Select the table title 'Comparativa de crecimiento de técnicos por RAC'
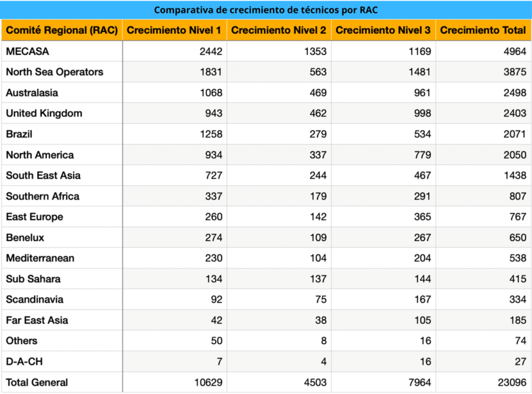The height and width of the screenshot is (394, 532). pyautogui.click(x=265, y=10)
